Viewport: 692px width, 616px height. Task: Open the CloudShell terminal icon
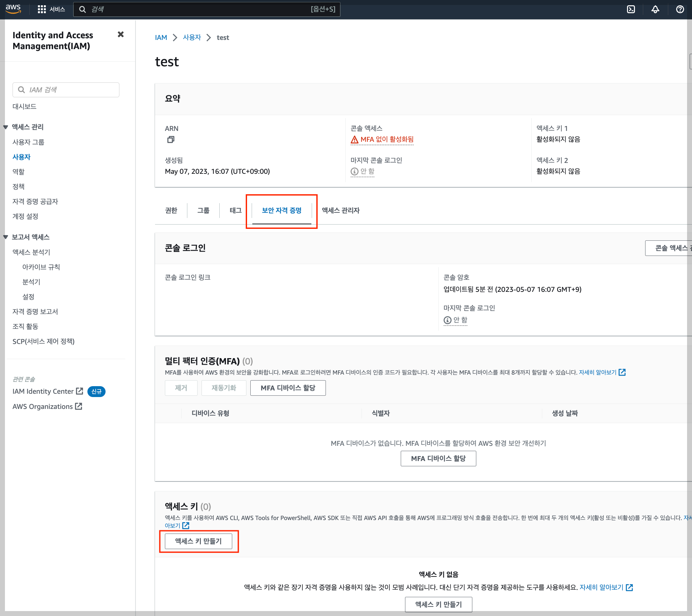click(x=631, y=9)
